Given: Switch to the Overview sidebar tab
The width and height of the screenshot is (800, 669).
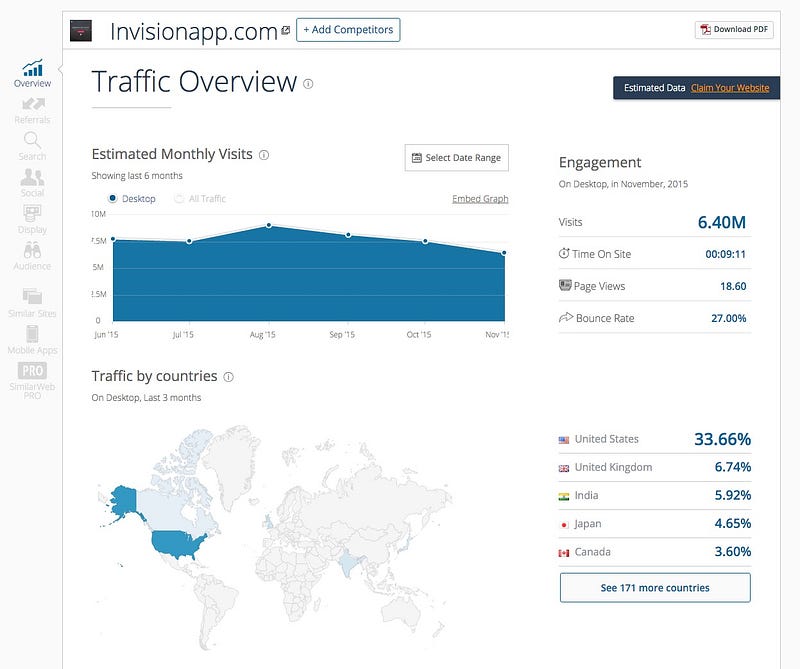Looking at the screenshot, I should pos(32,74).
